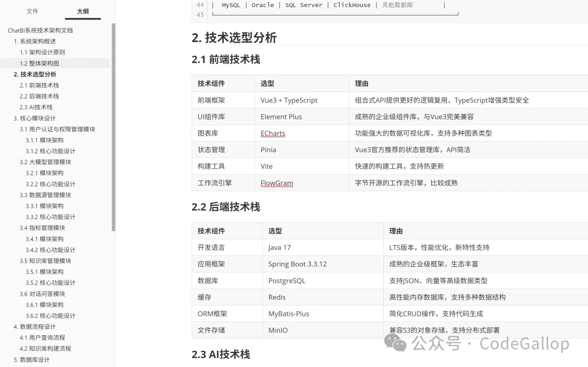
Task: Select the 大纲 tab
Action: (x=83, y=11)
